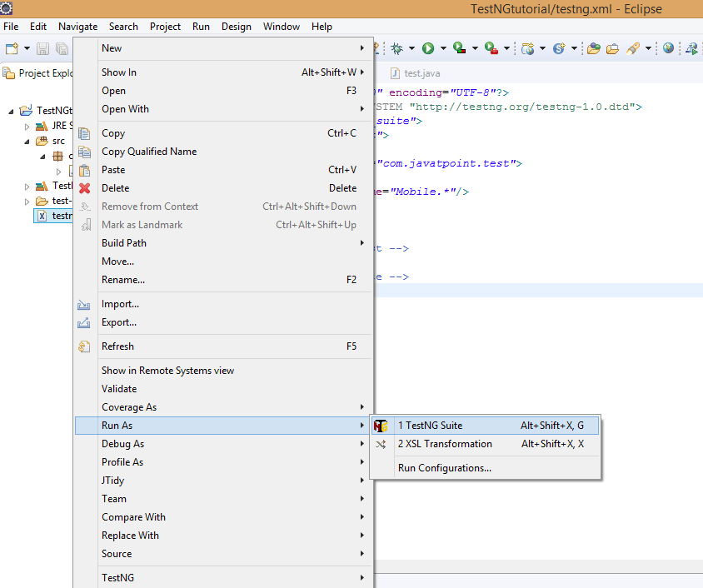Open the Window menu
The height and width of the screenshot is (588, 703).
point(282,27)
